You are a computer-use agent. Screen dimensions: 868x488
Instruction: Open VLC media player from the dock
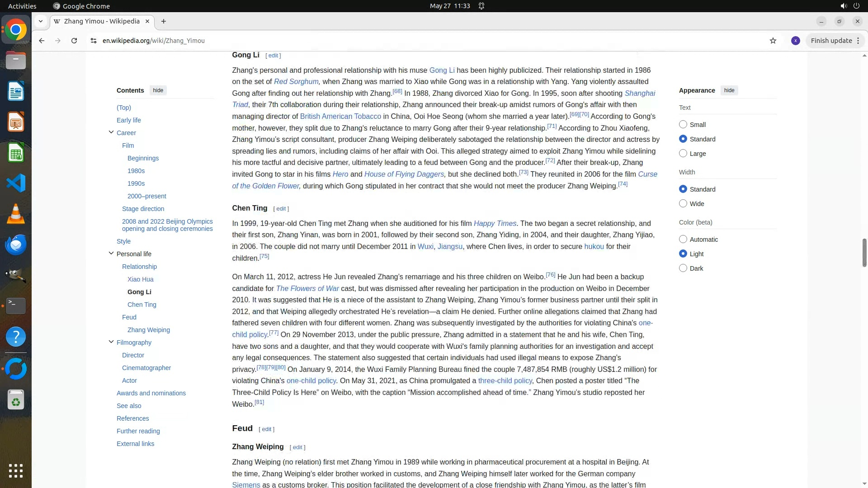[16, 214]
